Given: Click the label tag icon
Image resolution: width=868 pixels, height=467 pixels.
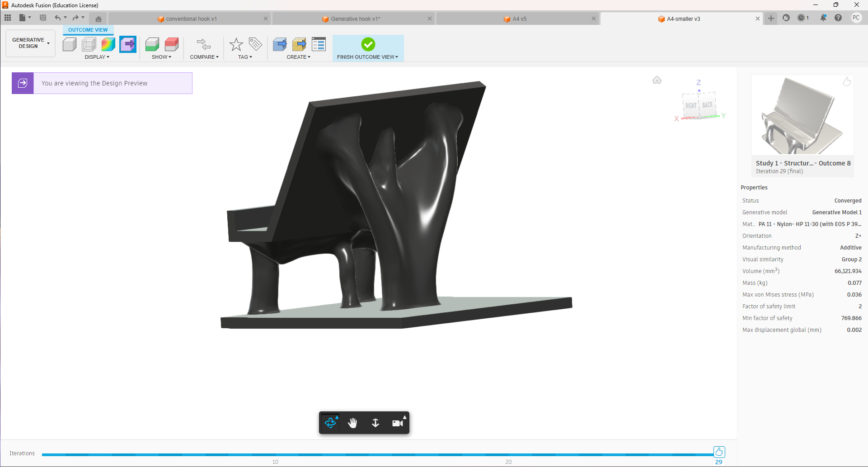Looking at the screenshot, I should point(255,44).
